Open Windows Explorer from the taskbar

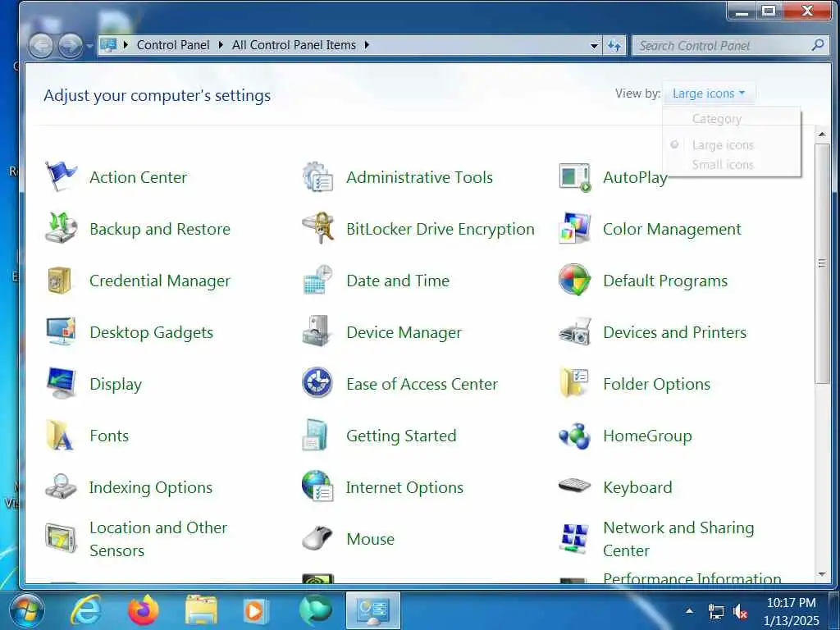click(201, 610)
